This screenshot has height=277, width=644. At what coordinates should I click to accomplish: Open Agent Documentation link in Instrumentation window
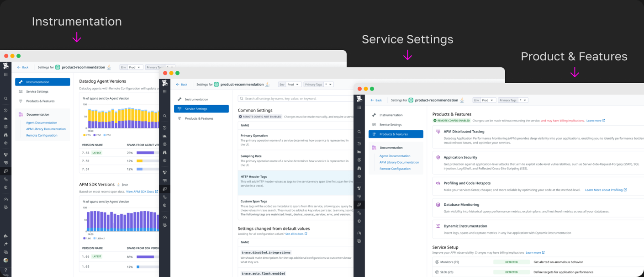click(x=42, y=123)
